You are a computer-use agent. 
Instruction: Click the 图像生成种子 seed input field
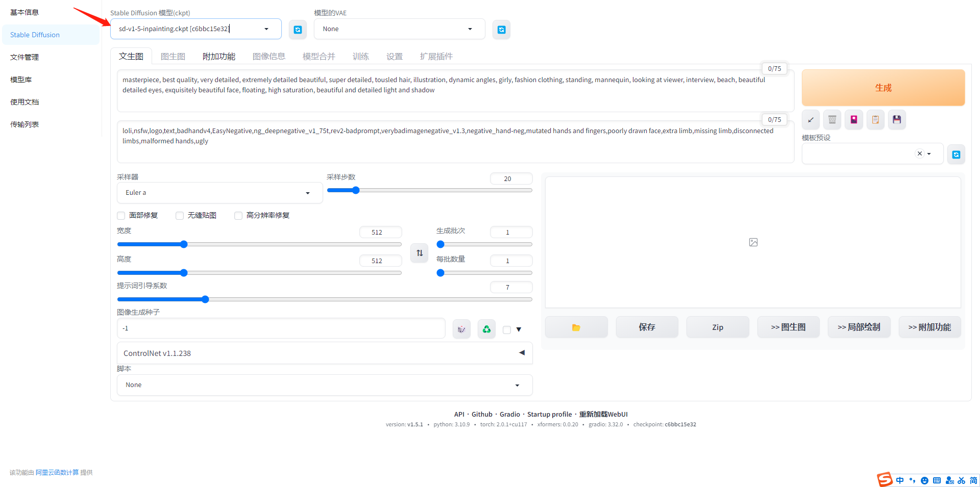point(281,328)
